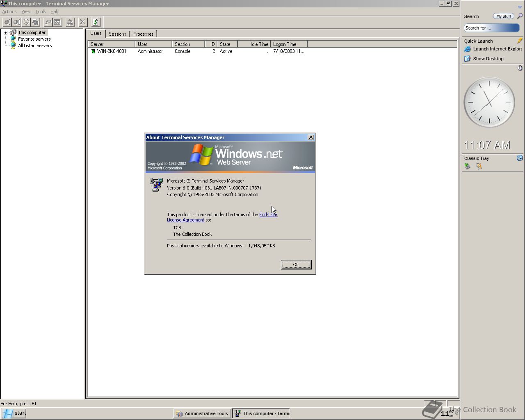Click the green Refresh toolbar icon
This screenshot has width=525, height=420.
pyautogui.click(x=96, y=22)
